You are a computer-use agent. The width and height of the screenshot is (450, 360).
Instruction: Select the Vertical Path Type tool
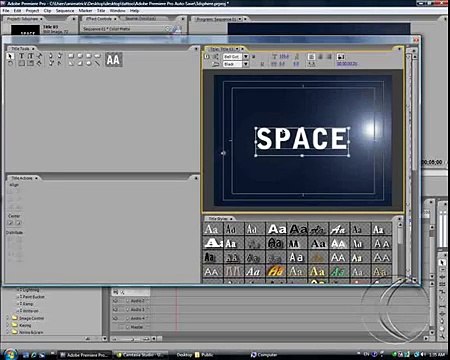[x=39, y=63]
